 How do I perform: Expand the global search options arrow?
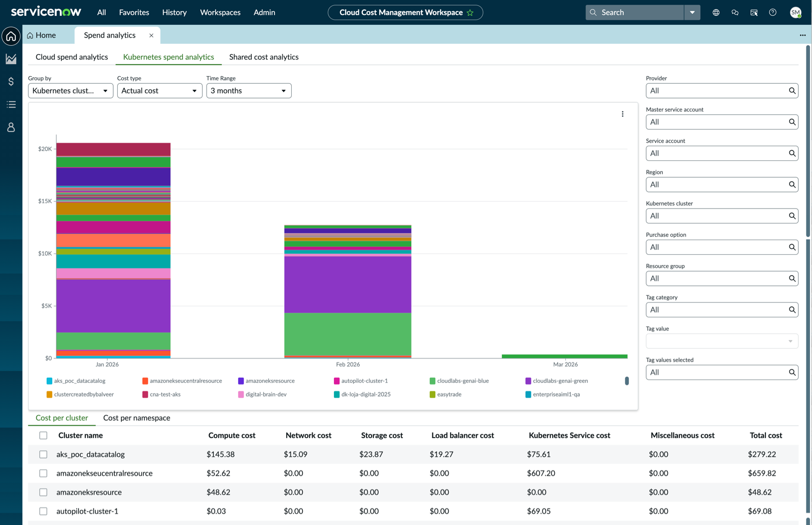(692, 13)
